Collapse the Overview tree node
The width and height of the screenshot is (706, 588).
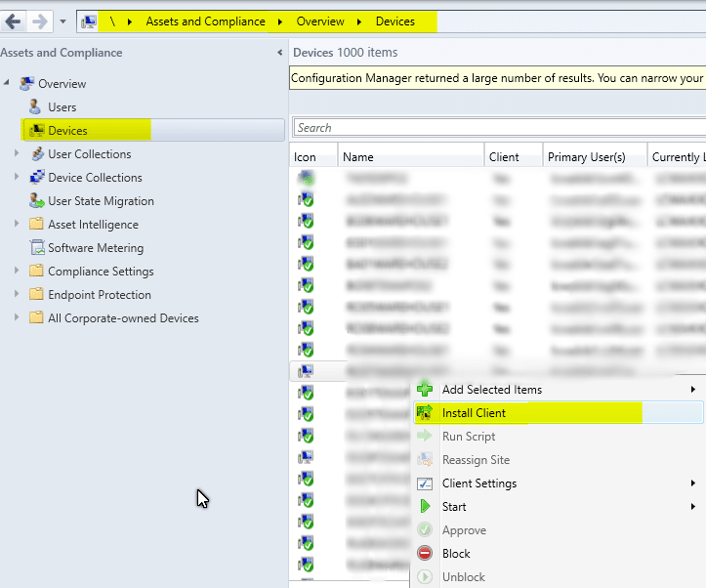(x=6, y=82)
